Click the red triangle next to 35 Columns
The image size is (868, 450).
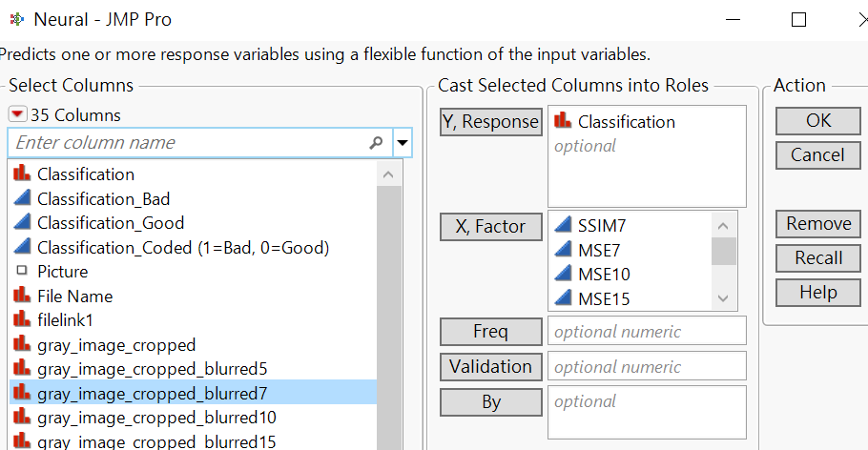17,114
